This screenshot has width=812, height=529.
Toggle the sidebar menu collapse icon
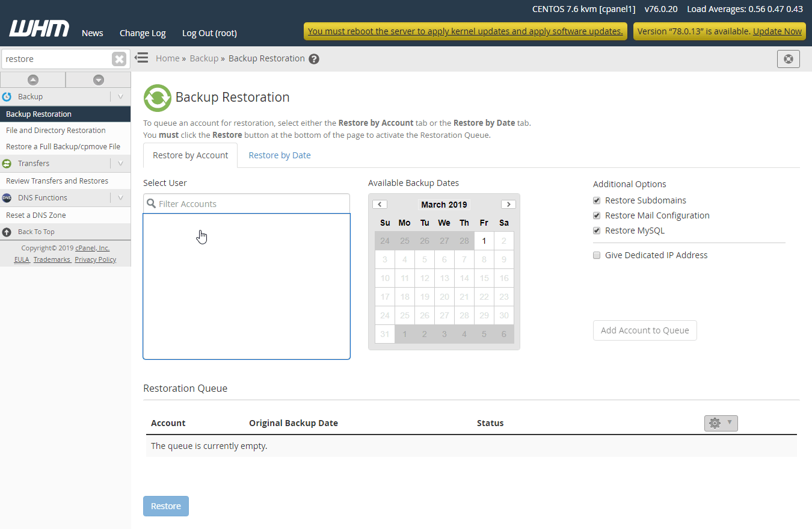click(141, 58)
